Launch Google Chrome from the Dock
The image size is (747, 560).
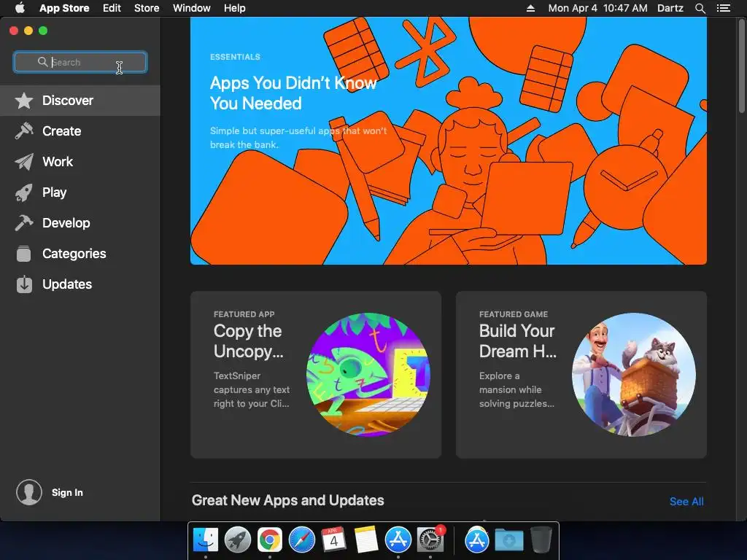270,540
